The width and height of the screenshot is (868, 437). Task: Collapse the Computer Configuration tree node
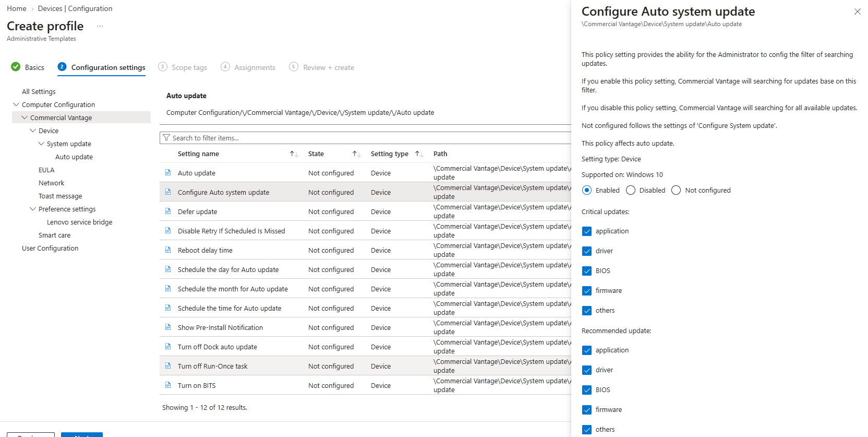[16, 104]
